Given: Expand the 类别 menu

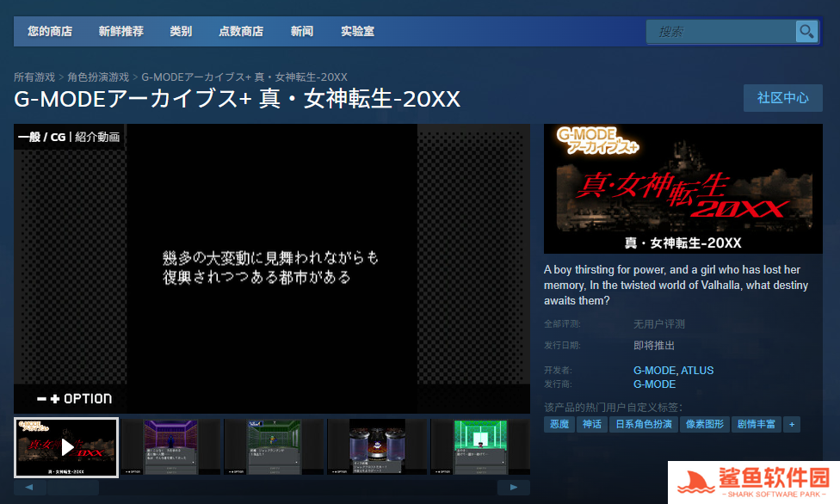Looking at the screenshot, I should (181, 32).
